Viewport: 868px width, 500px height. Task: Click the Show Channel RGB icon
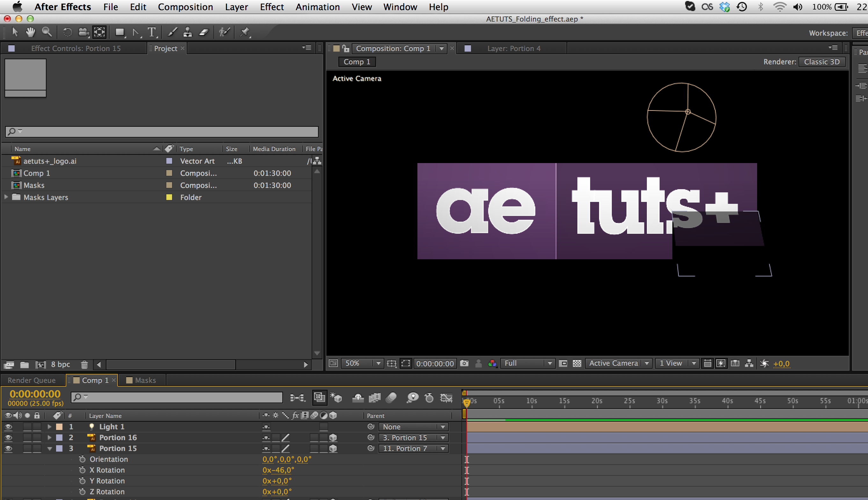(492, 363)
